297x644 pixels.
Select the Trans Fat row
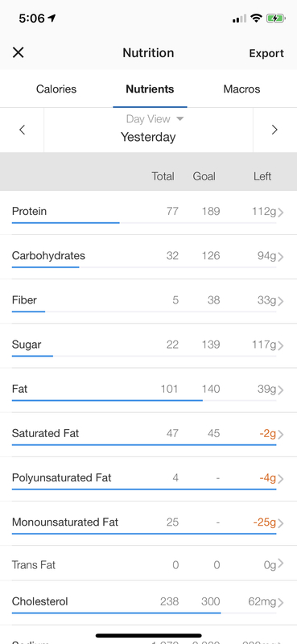point(148,565)
